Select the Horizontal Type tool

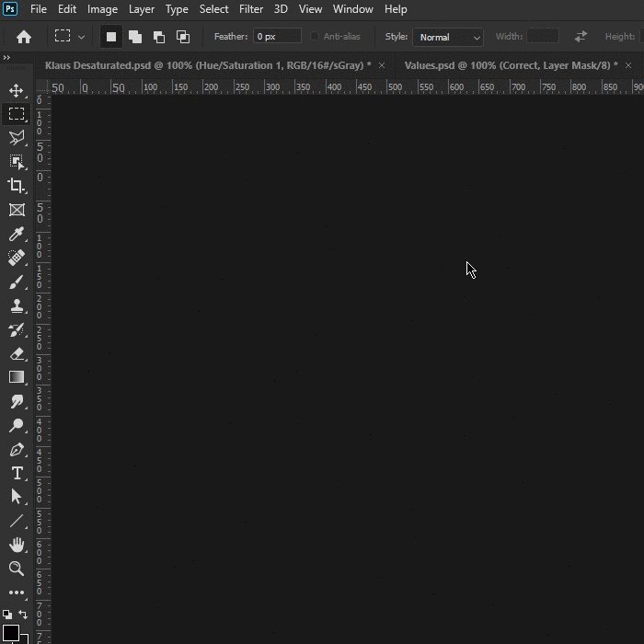pyautogui.click(x=17, y=473)
